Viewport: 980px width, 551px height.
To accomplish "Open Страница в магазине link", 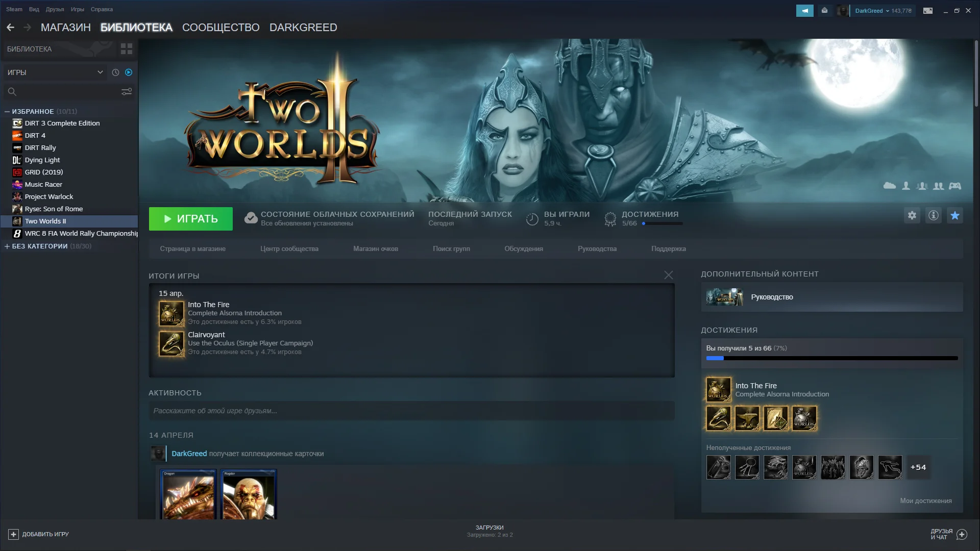I will [193, 249].
